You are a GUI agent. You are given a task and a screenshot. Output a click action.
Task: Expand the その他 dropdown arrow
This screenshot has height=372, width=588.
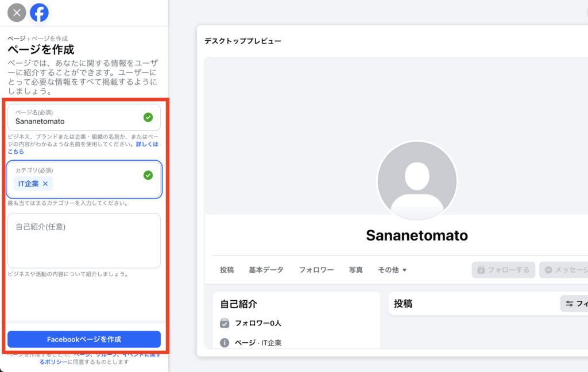coord(404,270)
